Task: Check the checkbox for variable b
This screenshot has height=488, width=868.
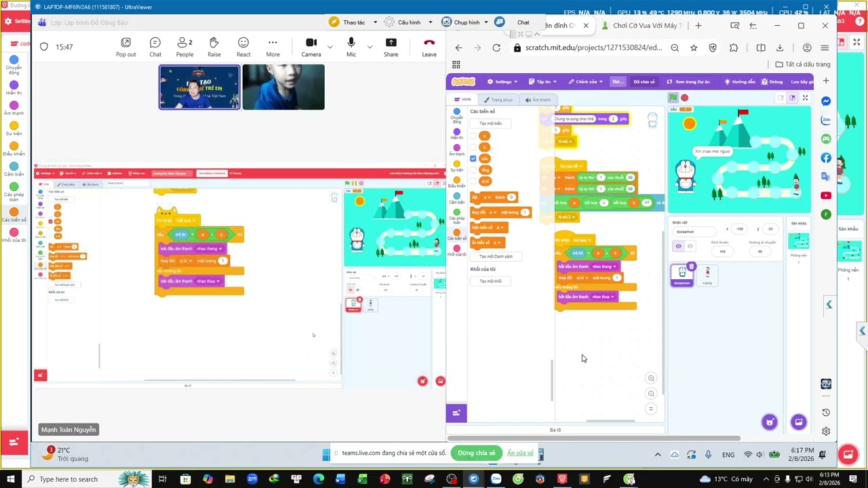Action: pos(473,148)
